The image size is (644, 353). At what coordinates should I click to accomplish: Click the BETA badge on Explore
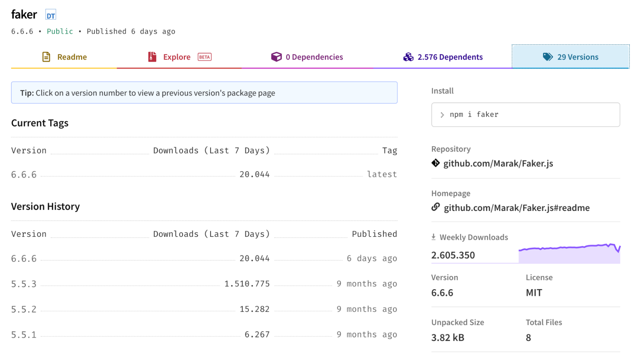tap(205, 57)
